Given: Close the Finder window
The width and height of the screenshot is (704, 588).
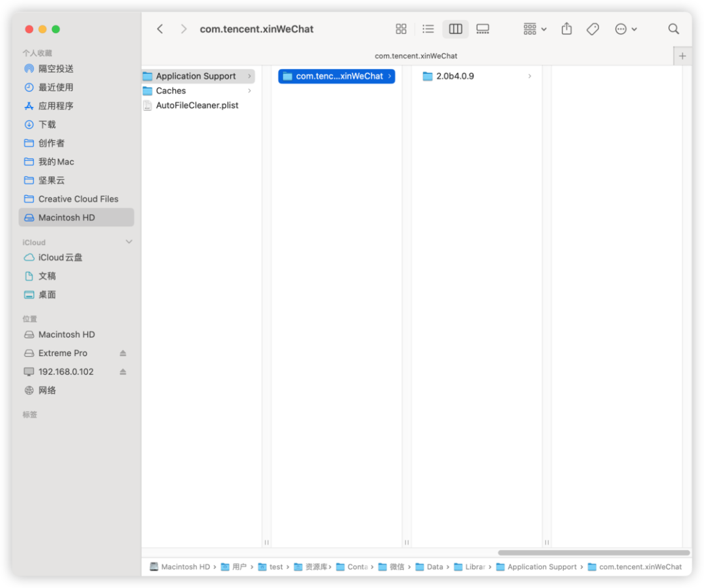Looking at the screenshot, I should tap(29, 29).
